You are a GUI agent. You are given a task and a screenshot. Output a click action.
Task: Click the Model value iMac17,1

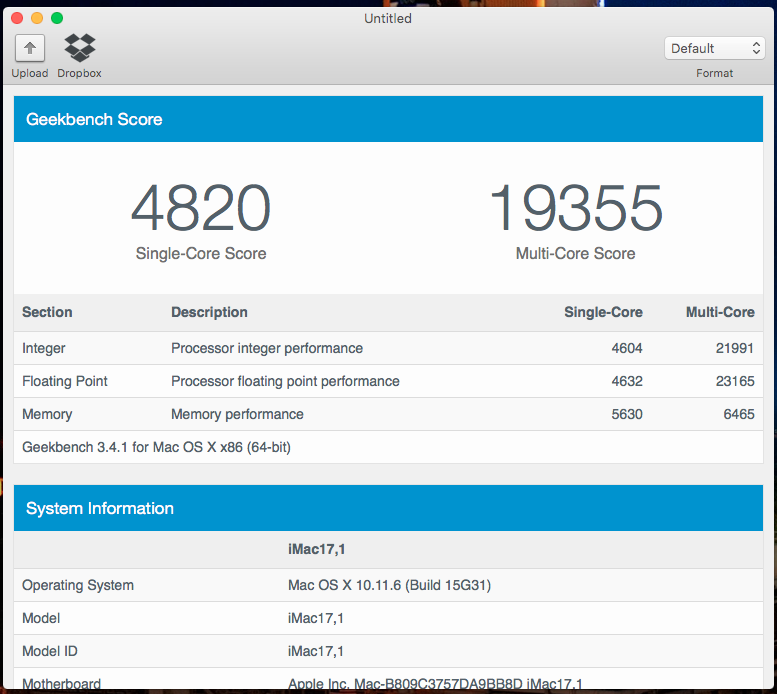(316, 618)
